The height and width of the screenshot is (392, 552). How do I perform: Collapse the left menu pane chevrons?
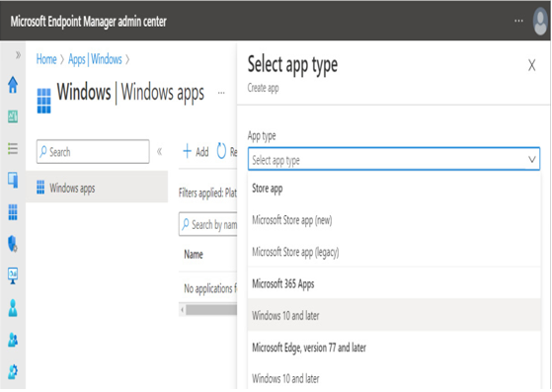click(159, 151)
